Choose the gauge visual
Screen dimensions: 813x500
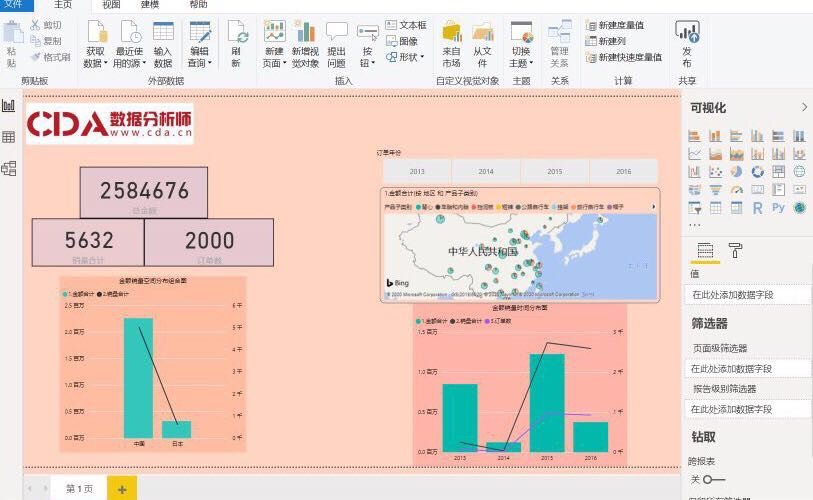click(x=736, y=190)
